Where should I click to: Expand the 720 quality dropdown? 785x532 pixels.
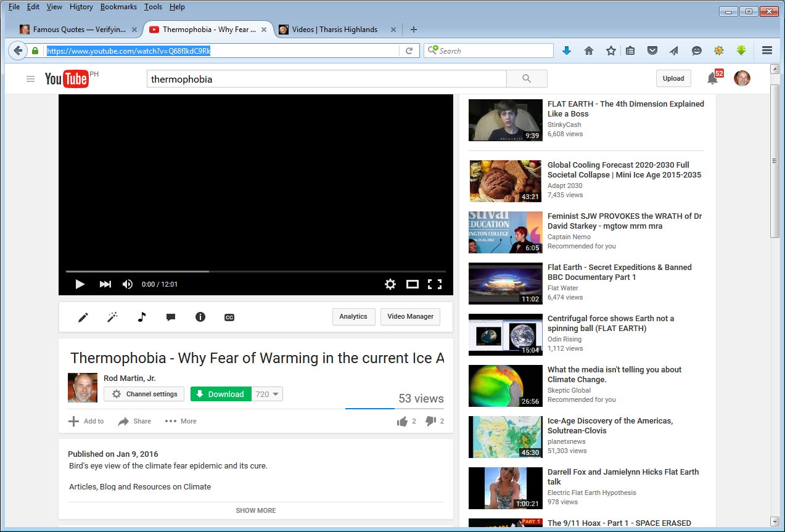tap(268, 394)
